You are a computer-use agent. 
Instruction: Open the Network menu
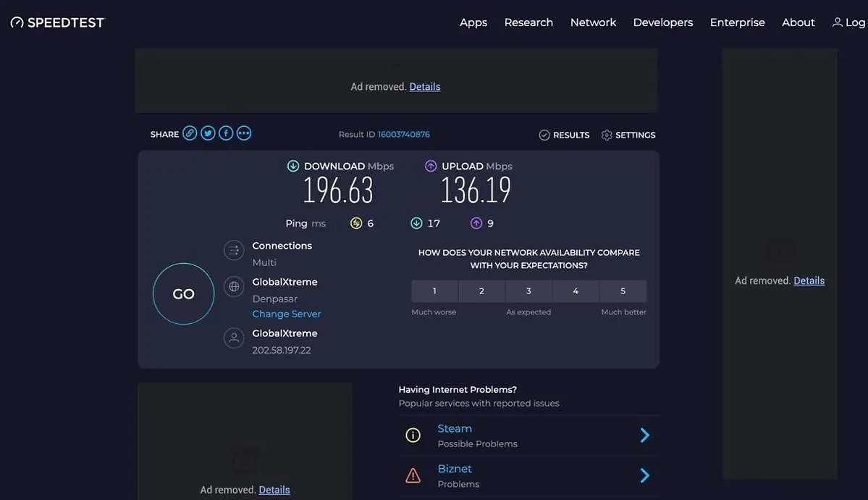pos(593,22)
